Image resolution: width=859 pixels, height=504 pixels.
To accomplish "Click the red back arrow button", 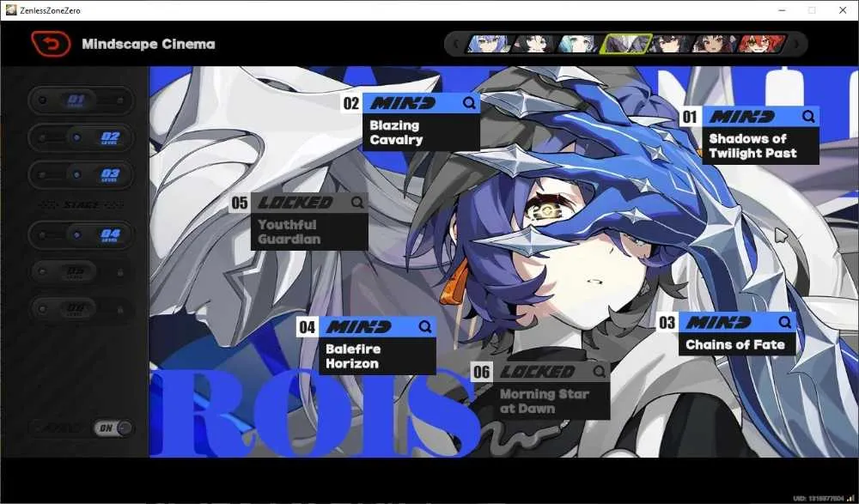I will point(51,44).
